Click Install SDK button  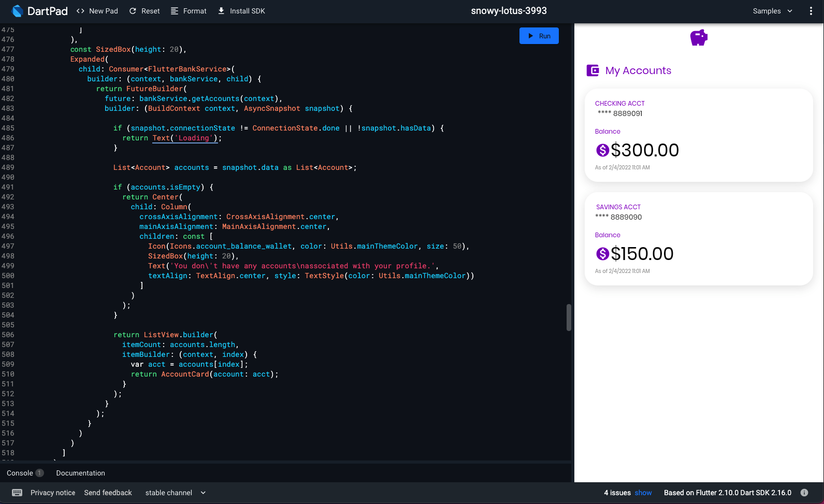coord(241,11)
